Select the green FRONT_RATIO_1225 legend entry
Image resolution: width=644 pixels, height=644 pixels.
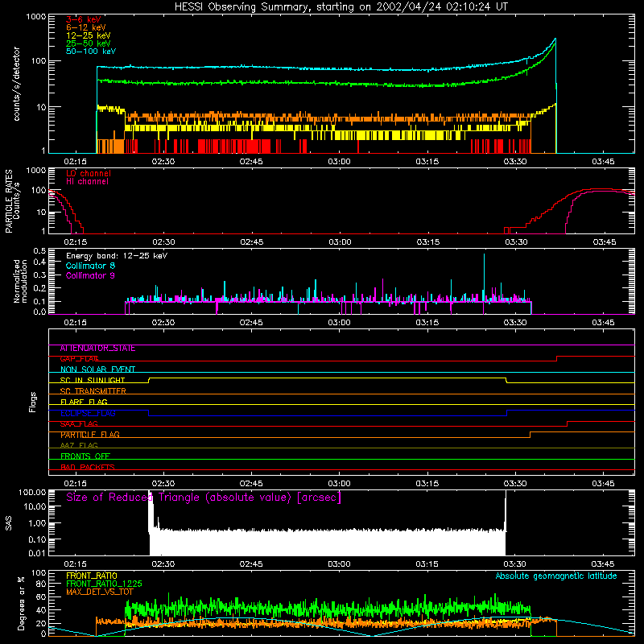point(104,584)
